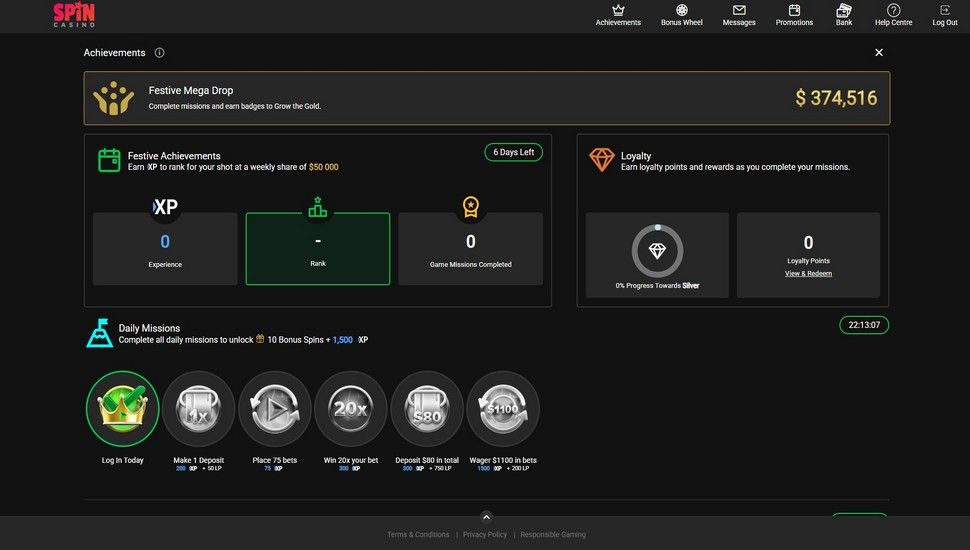Open the Messages envelope icon
The image size is (970, 550).
[x=739, y=10]
